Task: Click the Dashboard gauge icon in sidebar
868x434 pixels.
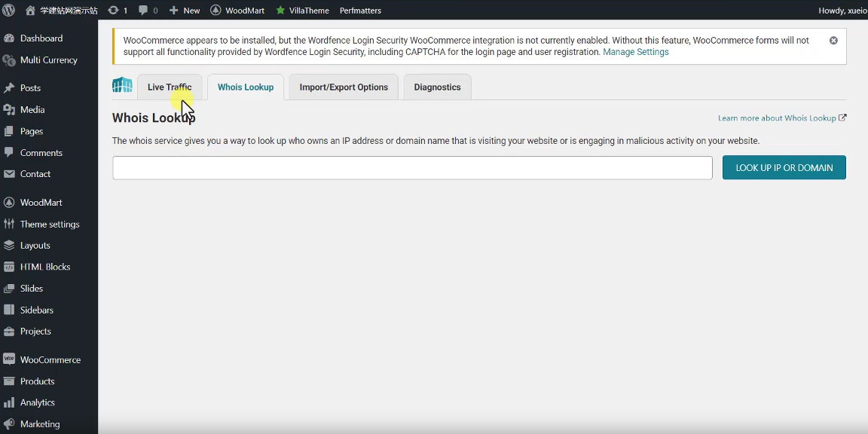Action: (x=9, y=38)
